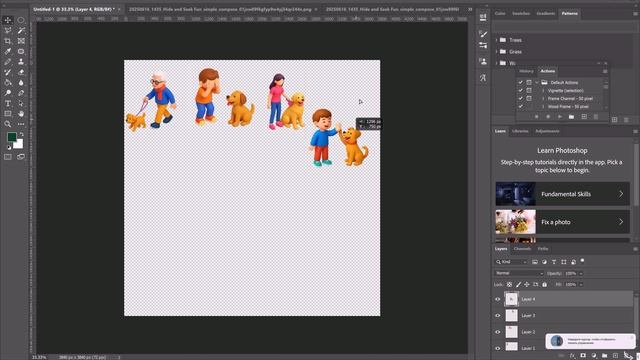This screenshot has height=360, width=640.
Task: Open the Edit Toolbar three-dots button
Action: pyautogui.click(x=21, y=124)
